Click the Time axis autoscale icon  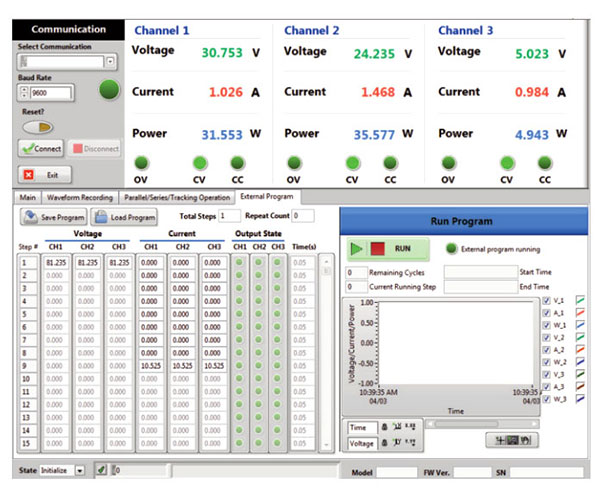pos(398,427)
